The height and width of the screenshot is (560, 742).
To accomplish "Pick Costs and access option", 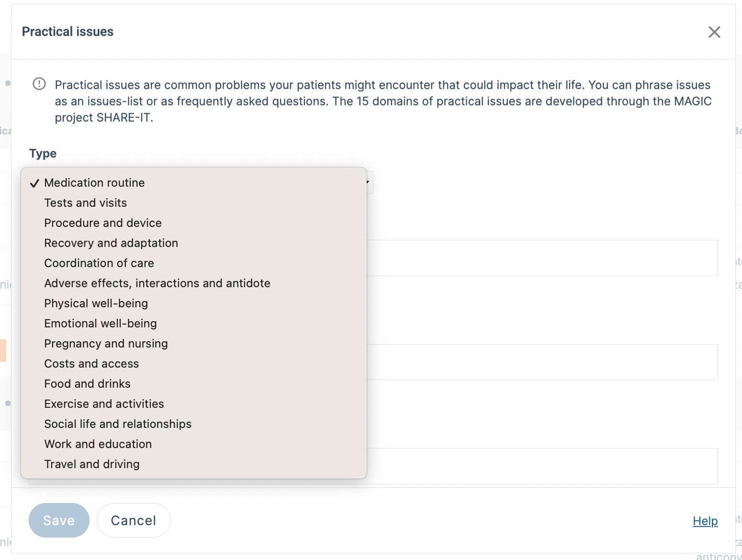I will click(x=194, y=364).
